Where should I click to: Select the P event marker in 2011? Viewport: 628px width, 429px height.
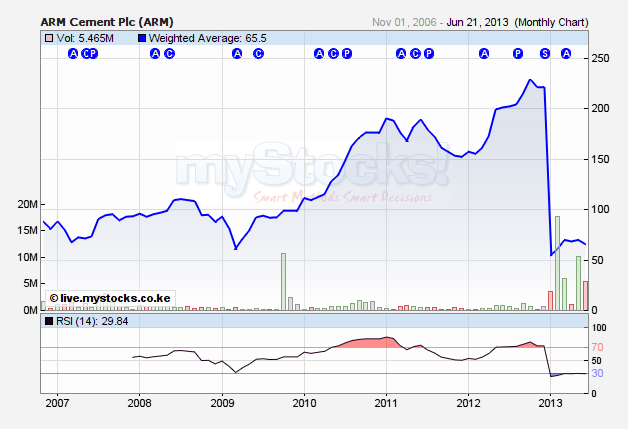[429, 53]
